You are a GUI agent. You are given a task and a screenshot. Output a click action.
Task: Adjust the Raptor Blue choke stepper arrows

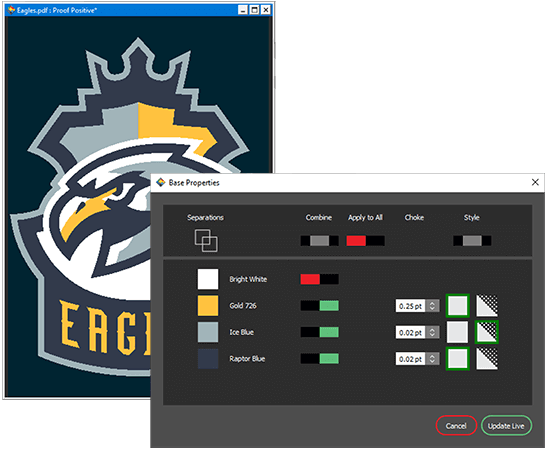432,359
